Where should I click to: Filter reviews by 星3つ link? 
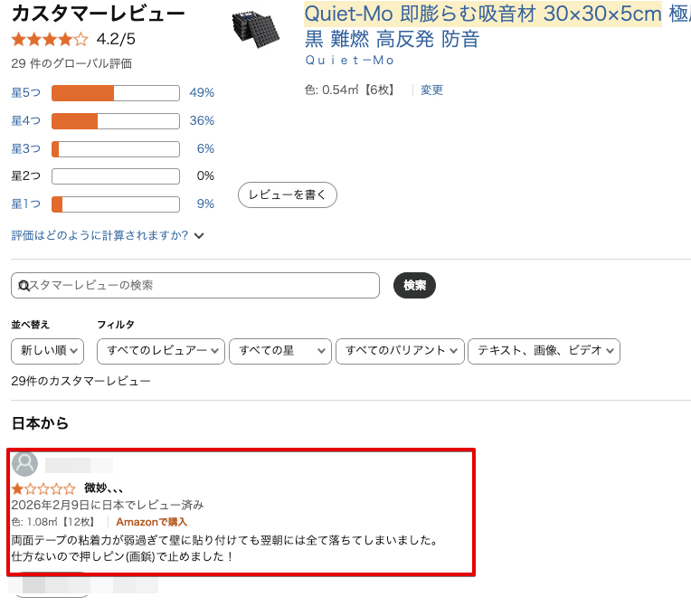point(26,149)
